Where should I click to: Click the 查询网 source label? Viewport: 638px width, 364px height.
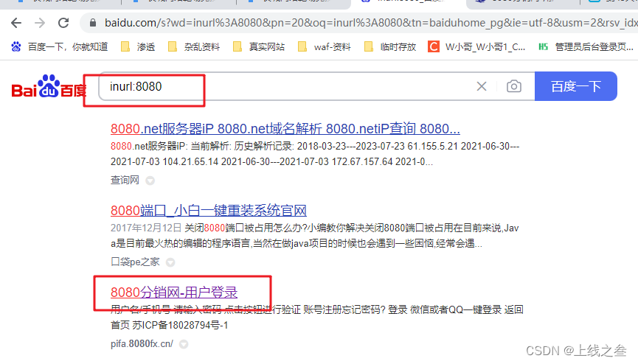pyautogui.click(x=125, y=180)
